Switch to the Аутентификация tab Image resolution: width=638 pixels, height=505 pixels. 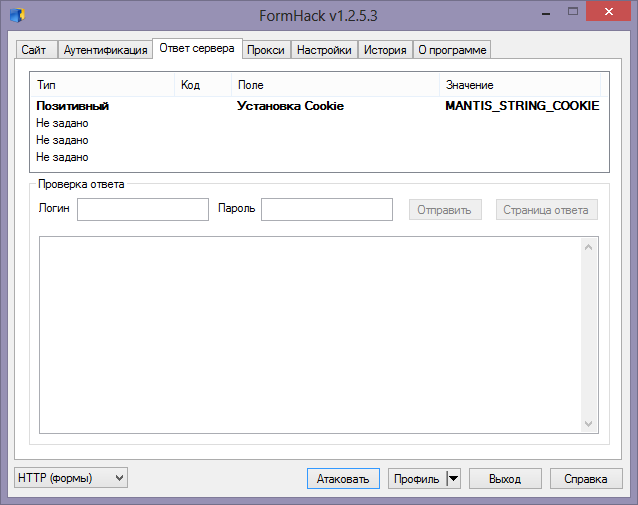point(105,50)
